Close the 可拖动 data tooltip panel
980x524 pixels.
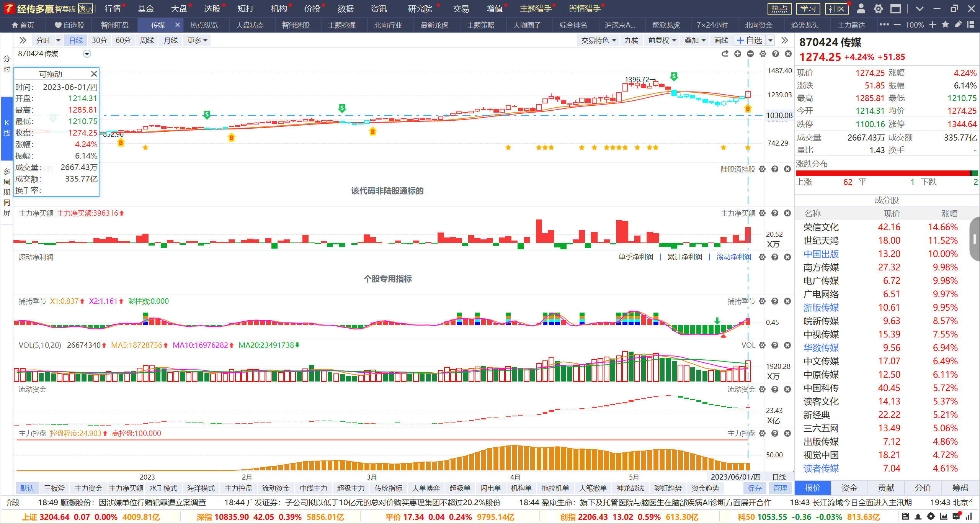click(94, 74)
